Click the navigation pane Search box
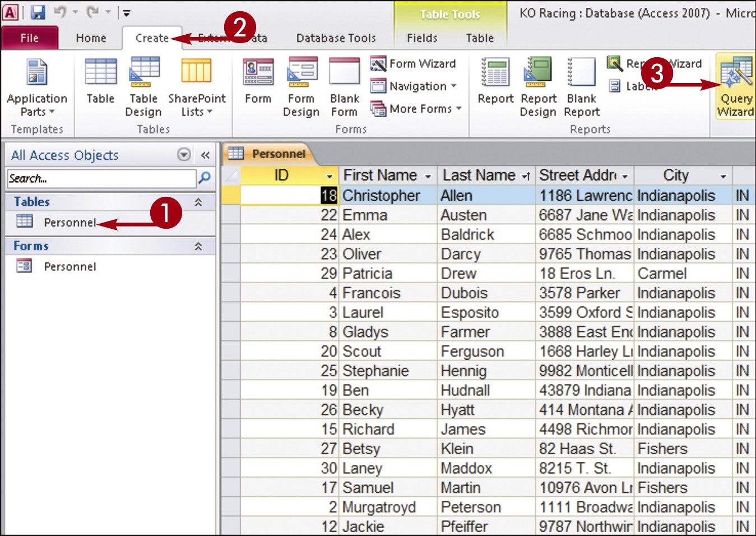The image size is (756, 536). pyautogui.click(x=101, y=178)
